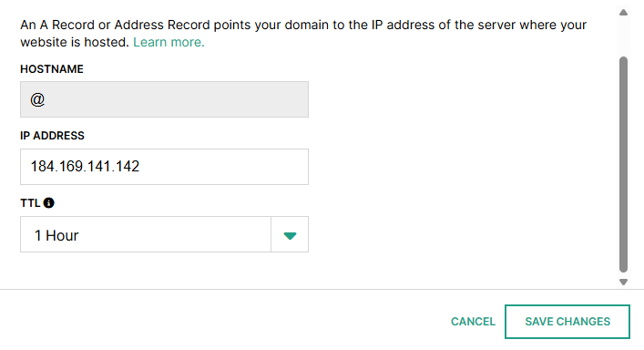Screen dimensions: 644x350
Task: Open the "Learn more." link
Action: coord(169,42)
